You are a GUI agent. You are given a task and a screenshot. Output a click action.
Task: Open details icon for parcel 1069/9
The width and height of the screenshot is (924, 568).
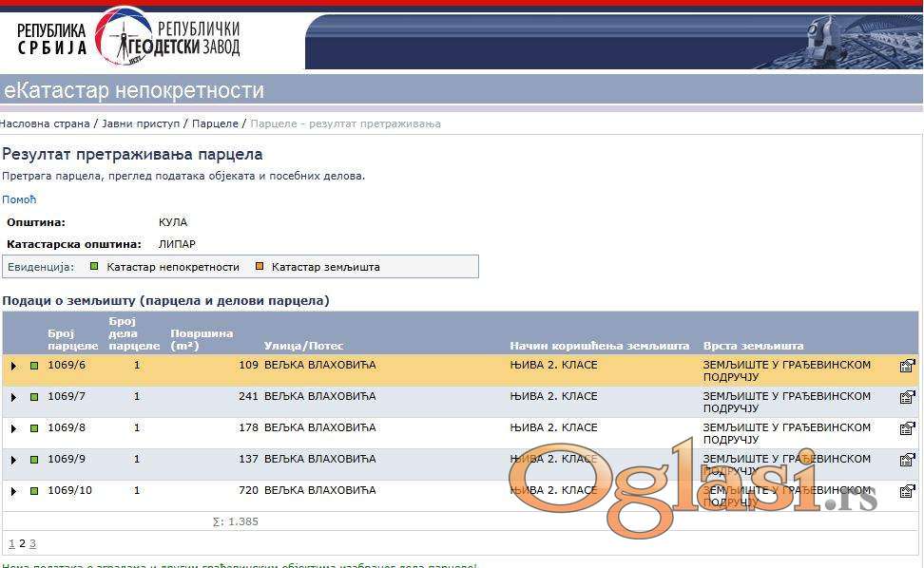pos(907,460)
